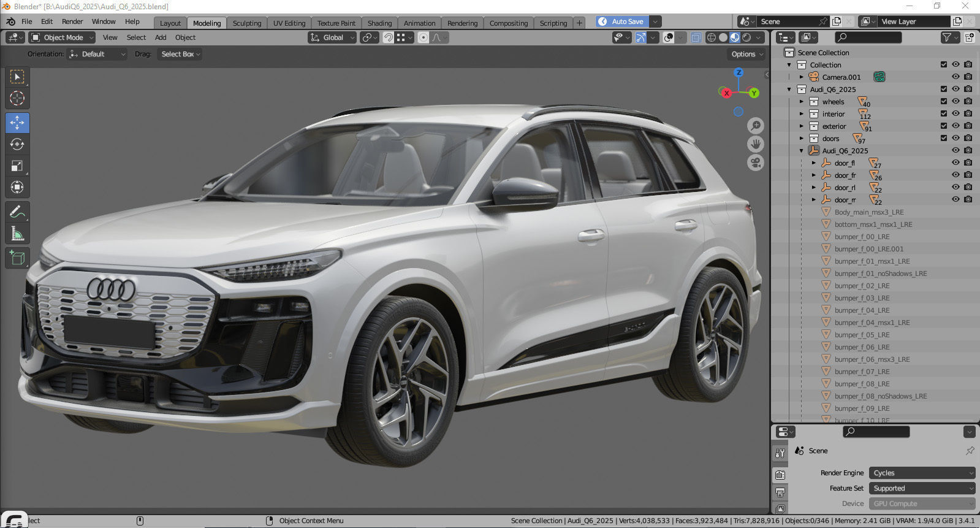Toggle proportional editing

pyautogui.click(x=423, y=37)
